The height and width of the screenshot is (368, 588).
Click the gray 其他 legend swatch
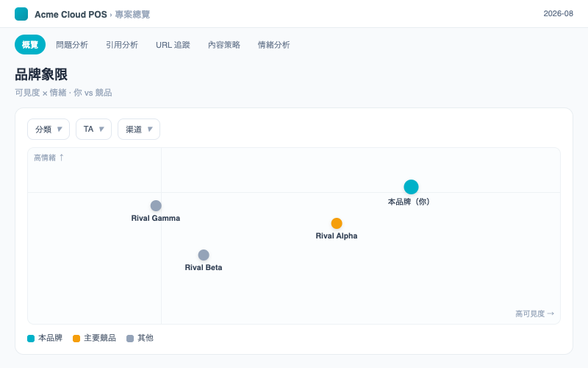click(130, 339)
